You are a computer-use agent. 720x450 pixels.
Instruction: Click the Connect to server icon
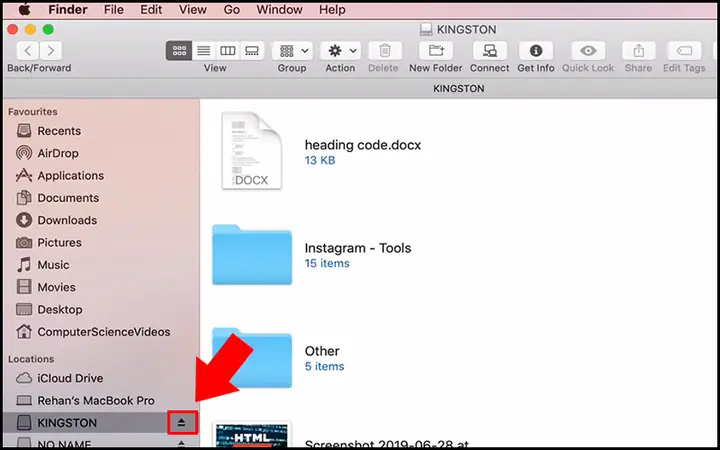pyautogui.click(x=489, y=51)
